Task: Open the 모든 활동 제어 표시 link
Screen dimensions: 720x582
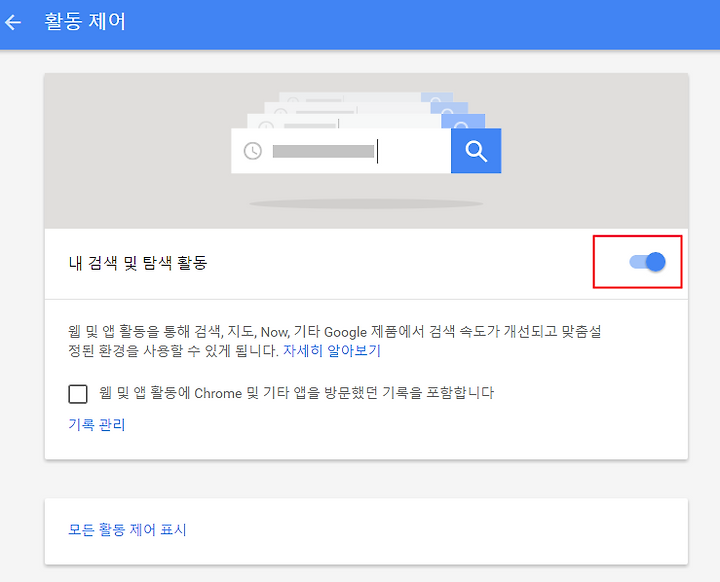Action: click(127, 530)
